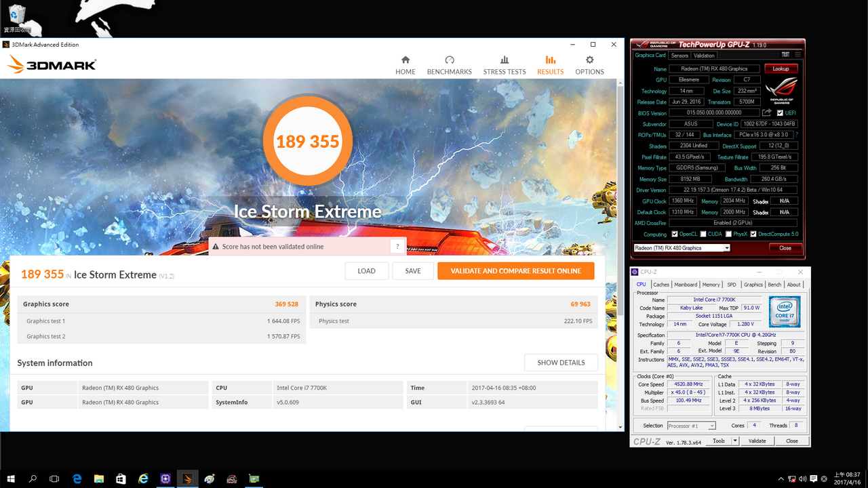This screenshot has width=868, height=488.
Task: Open the Bench tab in CPU-Z
Action: tap(774, 285)
